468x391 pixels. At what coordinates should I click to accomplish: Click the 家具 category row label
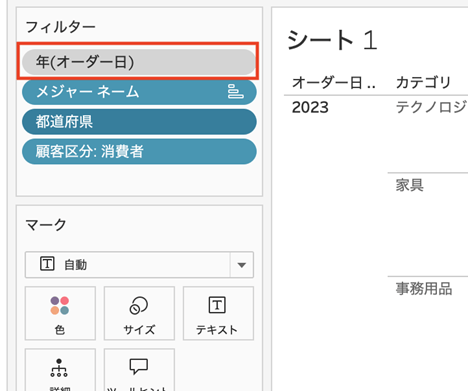[410, 185]
